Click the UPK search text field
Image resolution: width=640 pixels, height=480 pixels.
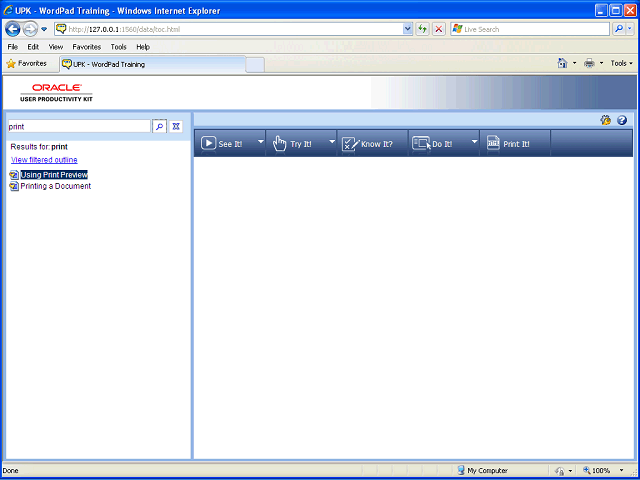(79, 127)
